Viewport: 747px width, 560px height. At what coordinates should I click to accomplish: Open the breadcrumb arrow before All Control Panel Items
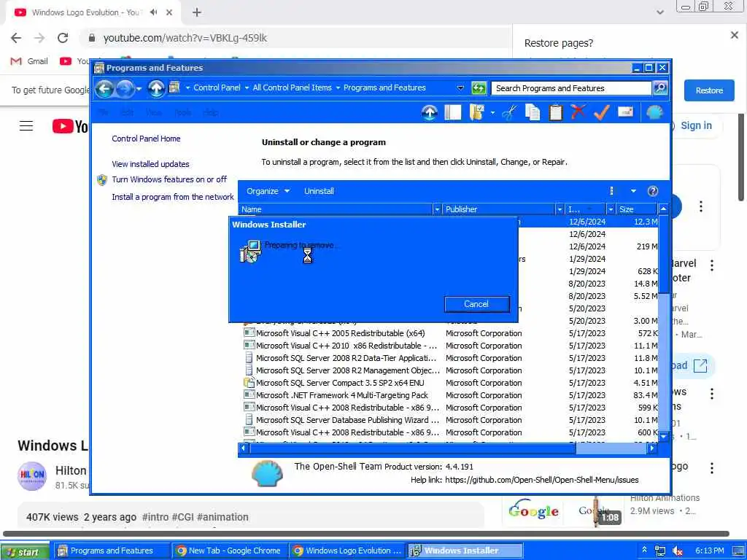pos(247,87)
